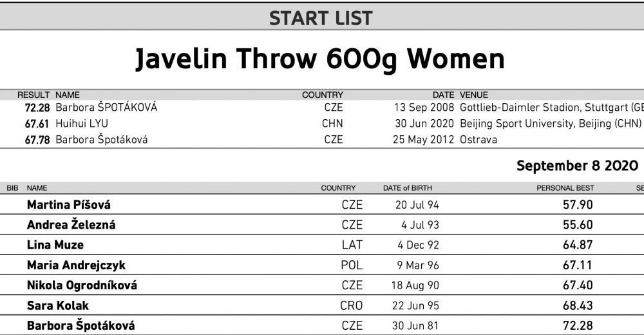
Task: Click the VENUE column header
Action: 474,95
